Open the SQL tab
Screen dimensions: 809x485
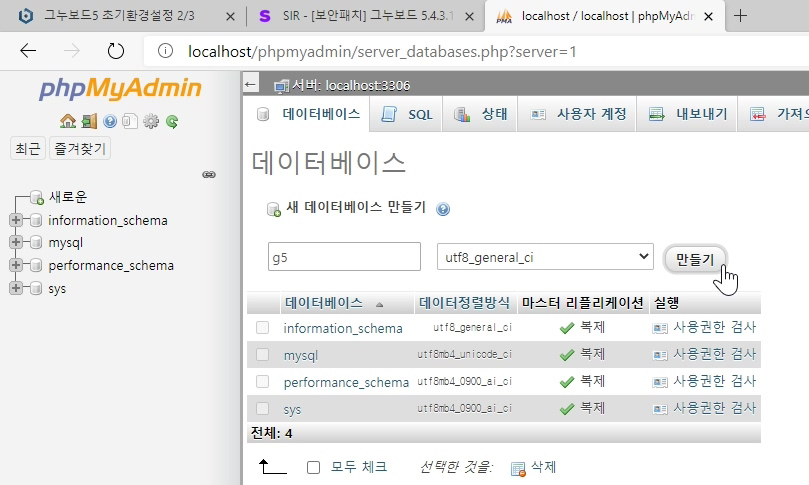pyautogui.click(x=407, y=115)
